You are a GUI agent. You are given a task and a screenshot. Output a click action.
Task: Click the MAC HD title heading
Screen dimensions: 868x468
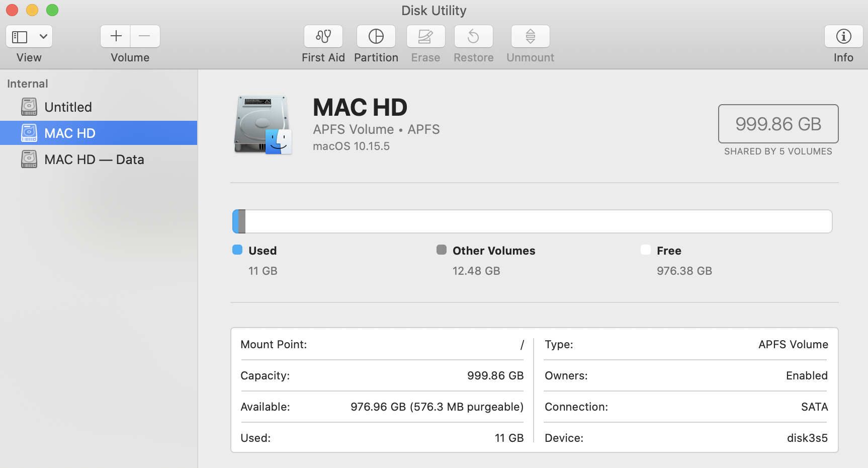[360, 108]
